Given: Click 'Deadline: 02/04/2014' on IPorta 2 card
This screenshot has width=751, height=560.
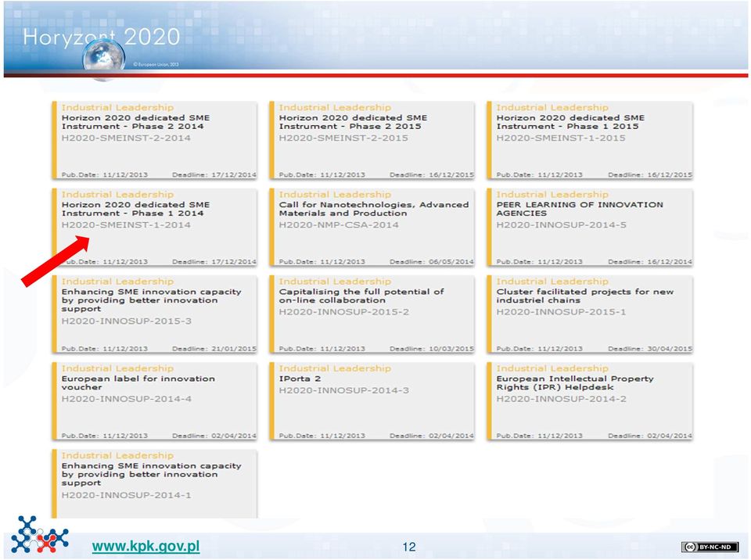Looking at the screenshot, I should click(x=432, y=436).
